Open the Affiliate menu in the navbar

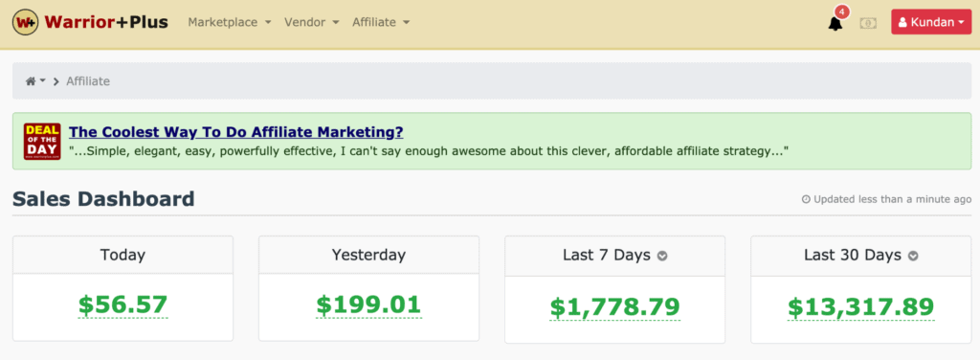point(381,22)
